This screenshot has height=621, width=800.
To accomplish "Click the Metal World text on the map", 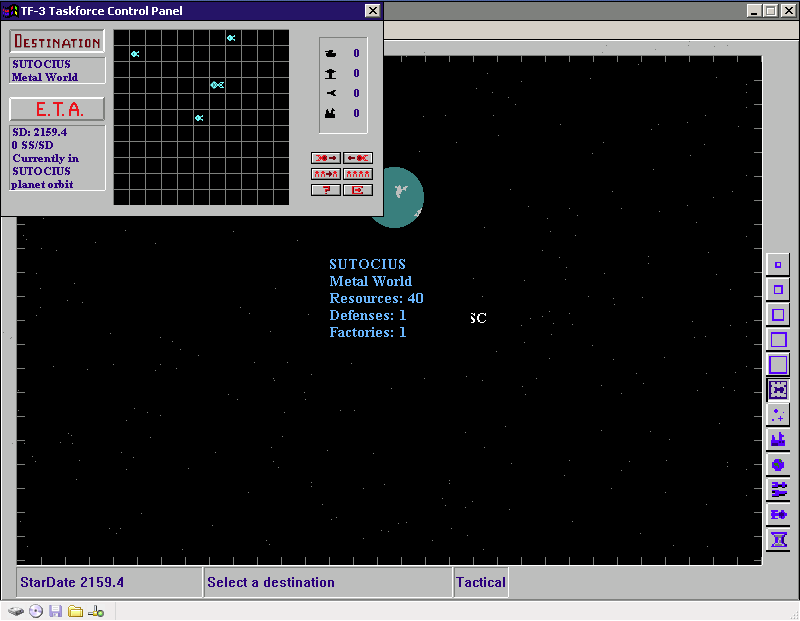I will pos(370,281).
